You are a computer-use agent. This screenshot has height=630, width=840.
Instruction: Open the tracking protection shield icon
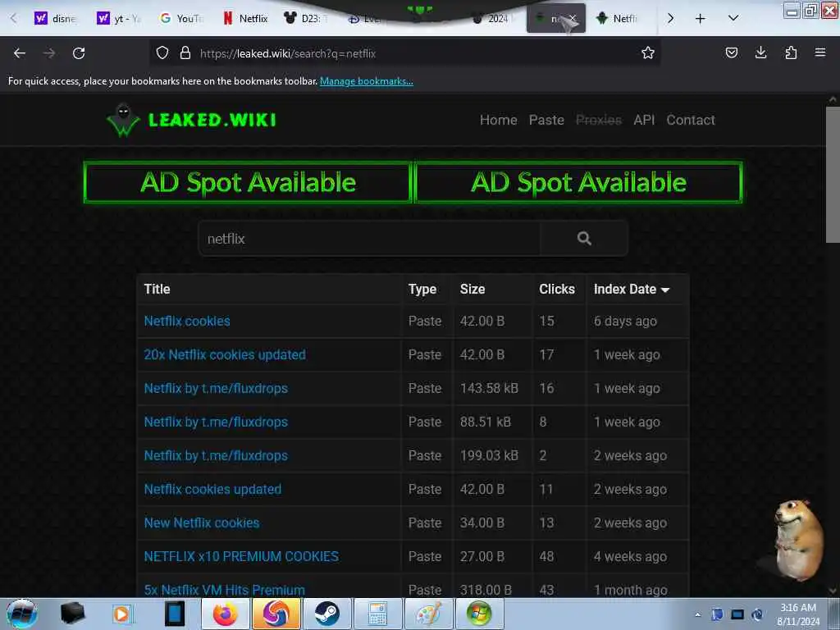pos(162,53)
